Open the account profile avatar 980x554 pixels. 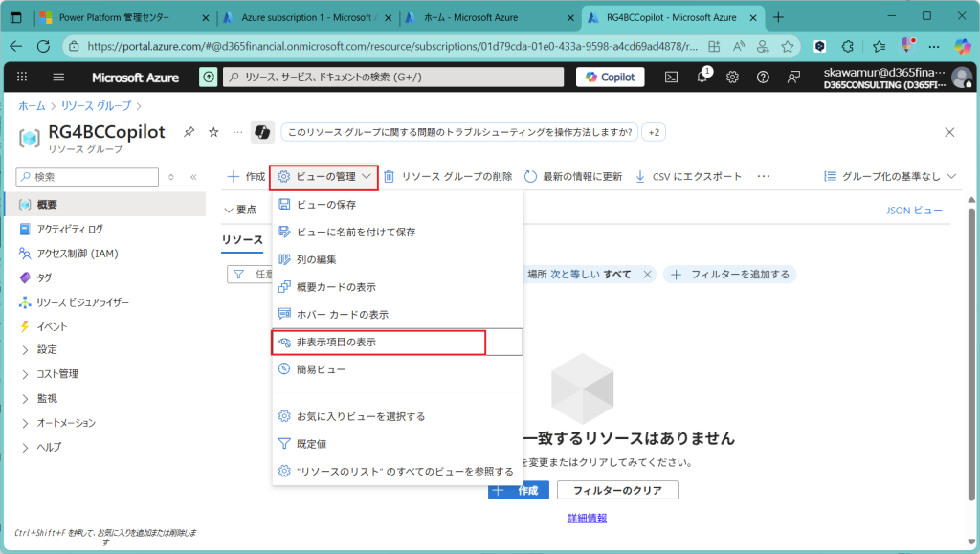pos(961,78)
